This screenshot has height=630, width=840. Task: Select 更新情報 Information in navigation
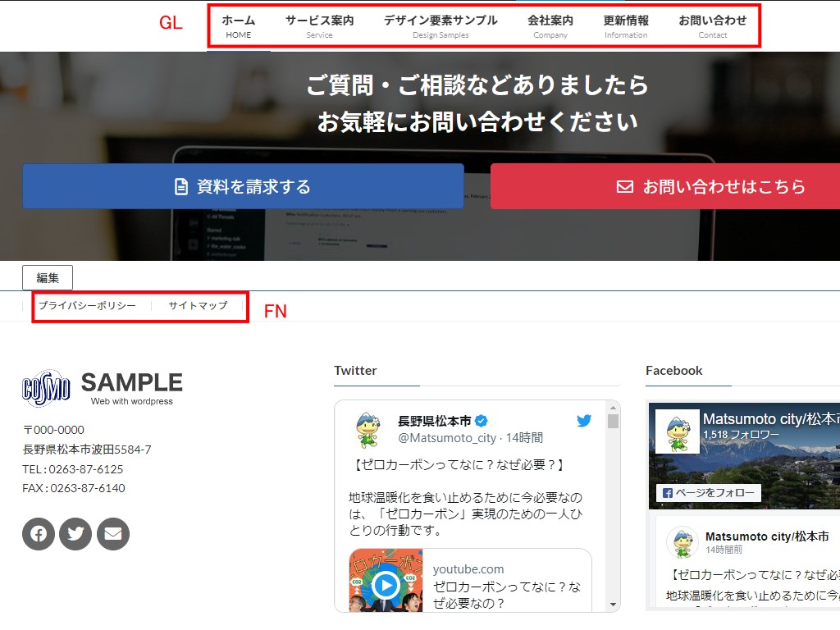(x=626, y=26)
